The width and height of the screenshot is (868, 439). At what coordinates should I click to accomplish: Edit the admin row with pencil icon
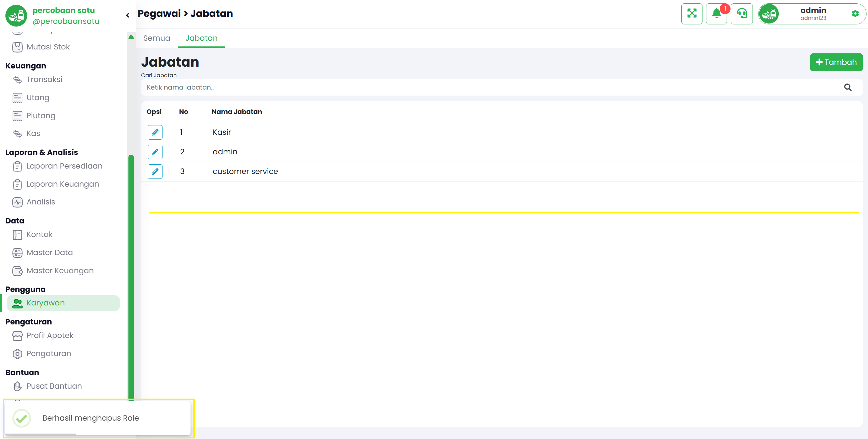(155, 152)
